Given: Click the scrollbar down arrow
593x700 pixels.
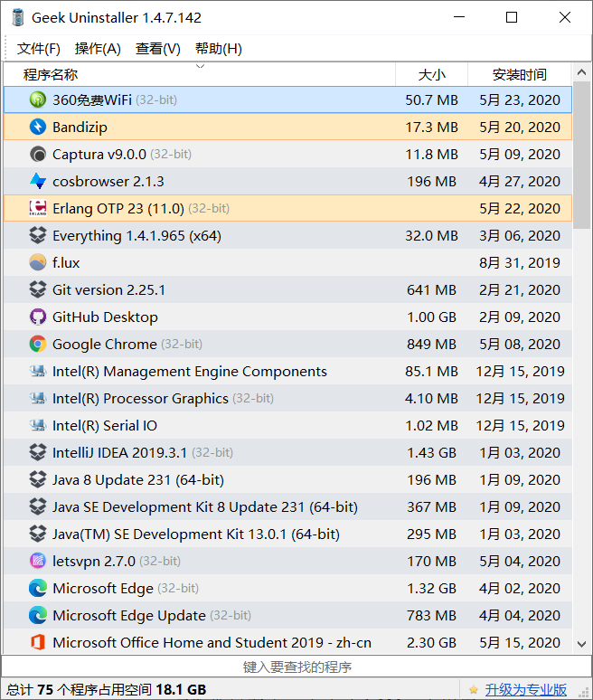Looking at the screenshot, I should (581, 644).
